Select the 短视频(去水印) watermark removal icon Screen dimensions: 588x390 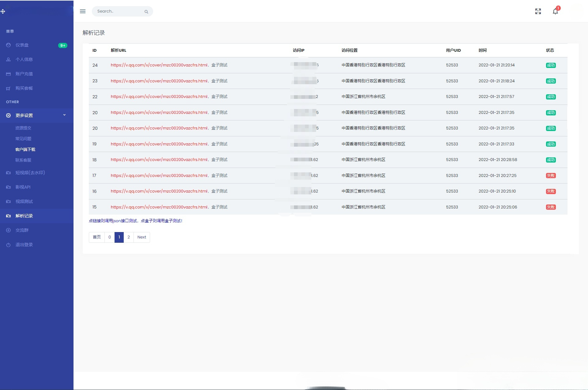pyautogui.click(x=8, y=173)
